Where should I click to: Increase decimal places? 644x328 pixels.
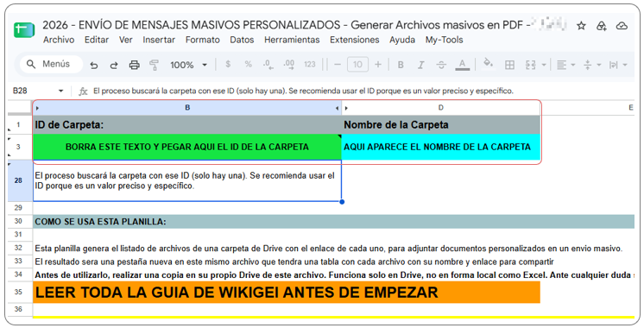click(x=288, y=64)
